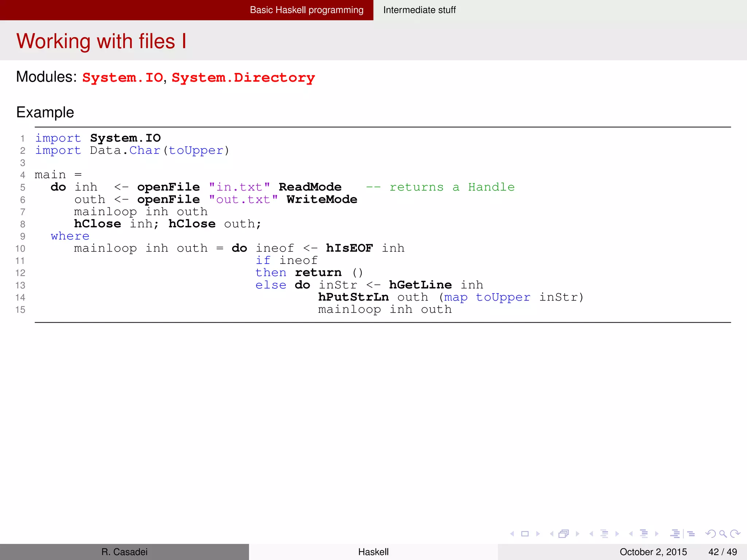Click the previous section arrow
The height and width of the screenshot is (560, 747).
point(631,534)
